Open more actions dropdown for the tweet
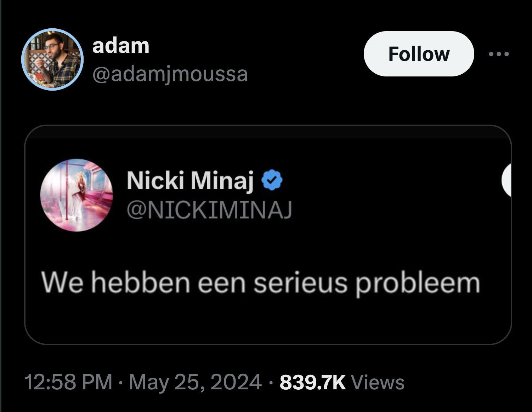This screenshot has width=532, height=412. 499,54
